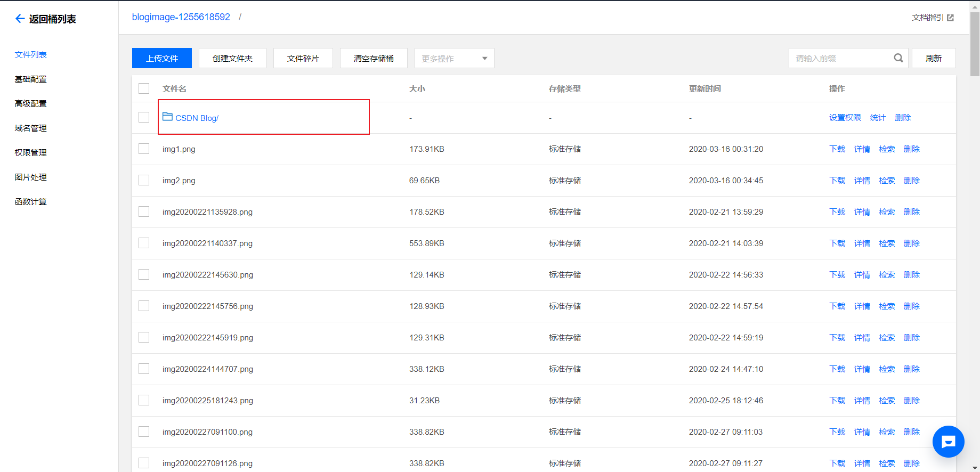The height and width of the screenshot is (472, 980).
Task: Open the 文件碎片 button
Action: click(x=303, y=58)
